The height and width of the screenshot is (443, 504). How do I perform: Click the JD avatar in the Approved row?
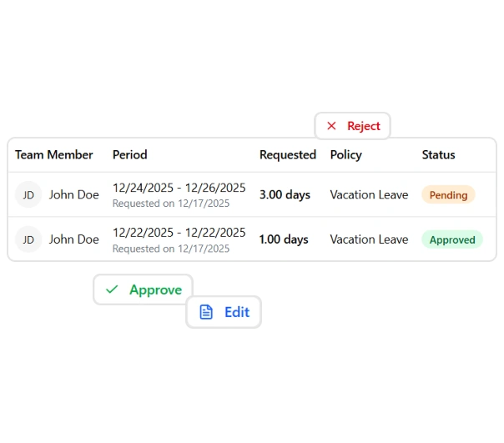[x=28, y=239]
